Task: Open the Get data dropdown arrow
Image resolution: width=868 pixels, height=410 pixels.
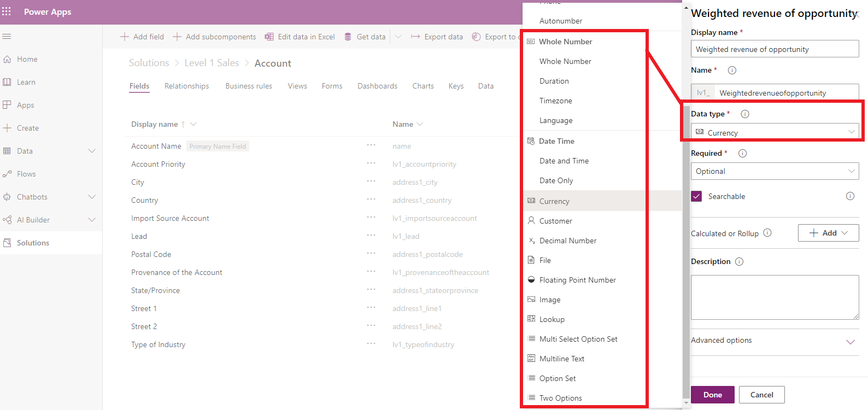Action: [x=398, y=37]
